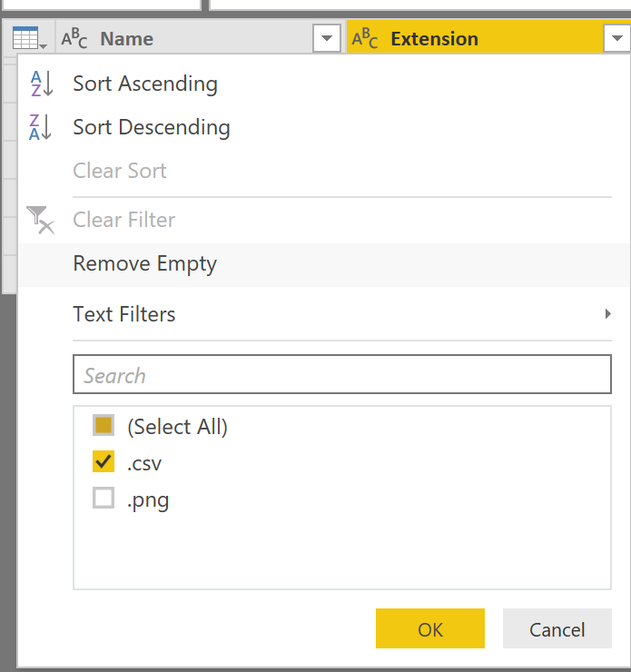631x672 pixels.
Task: Click the ABC text type icon beside Name
Action: click(x=74, y=39)
